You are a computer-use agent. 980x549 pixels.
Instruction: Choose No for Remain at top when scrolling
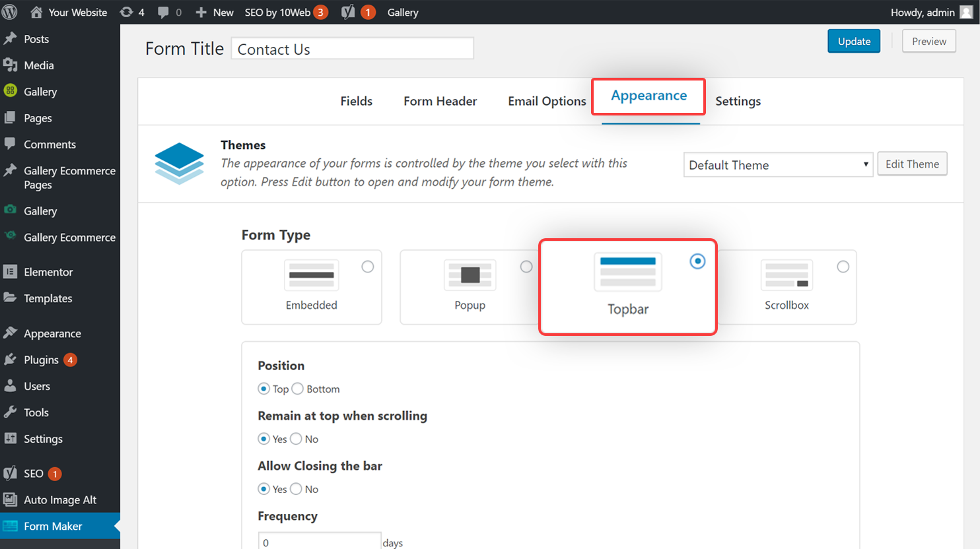(297, 439)
